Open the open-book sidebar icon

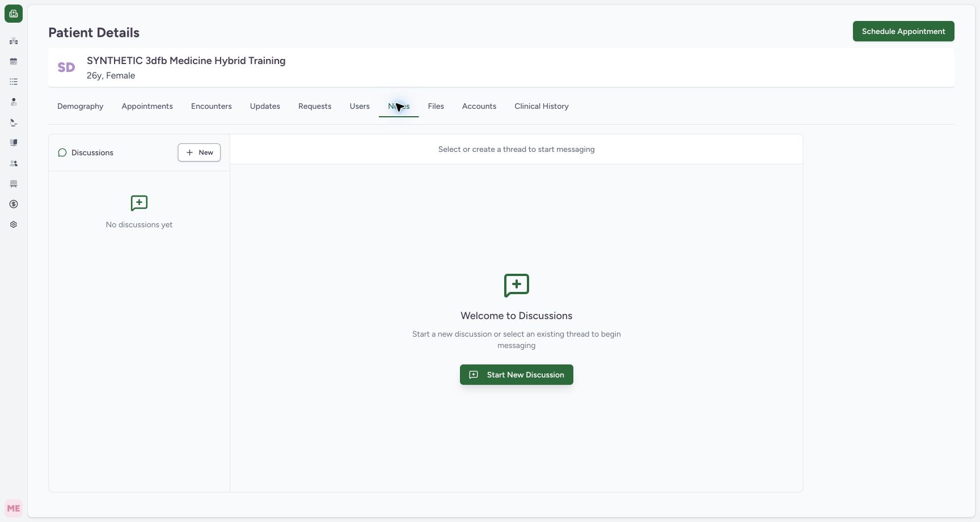(x=14, y=143)
